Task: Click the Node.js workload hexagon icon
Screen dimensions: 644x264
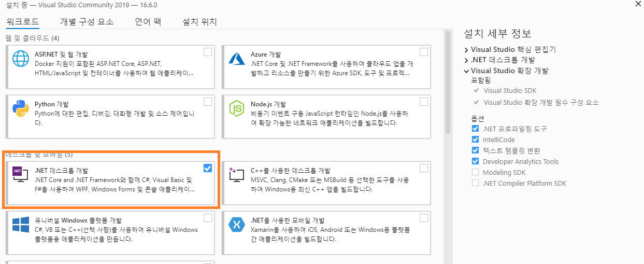Action: tap(237, 109)
